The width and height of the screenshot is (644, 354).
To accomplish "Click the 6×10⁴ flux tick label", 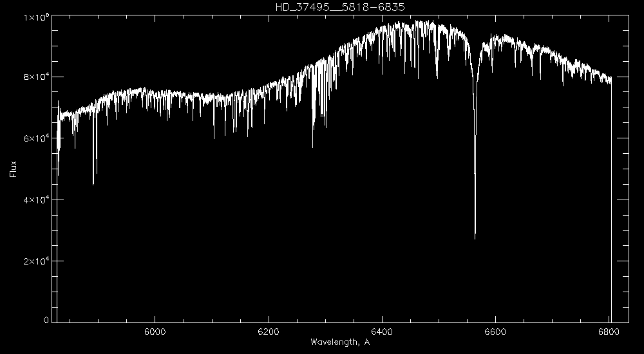I will coord(37,138).
